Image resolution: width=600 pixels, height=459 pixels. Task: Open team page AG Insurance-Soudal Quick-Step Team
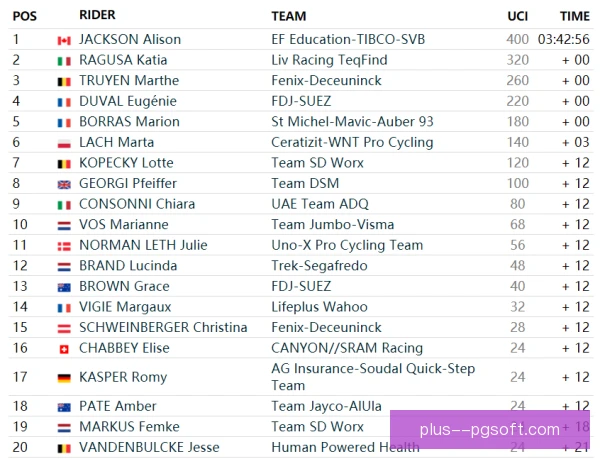[x=373, y=377]
